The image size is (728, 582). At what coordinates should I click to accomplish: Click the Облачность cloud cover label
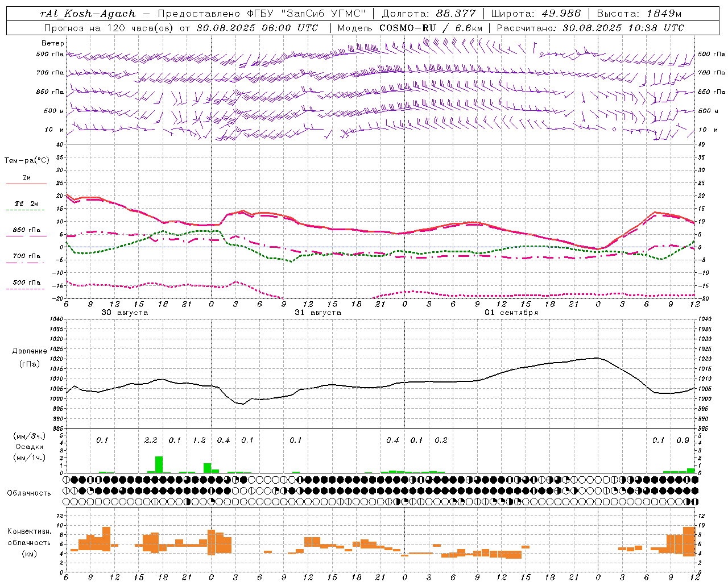coord(29,493)
